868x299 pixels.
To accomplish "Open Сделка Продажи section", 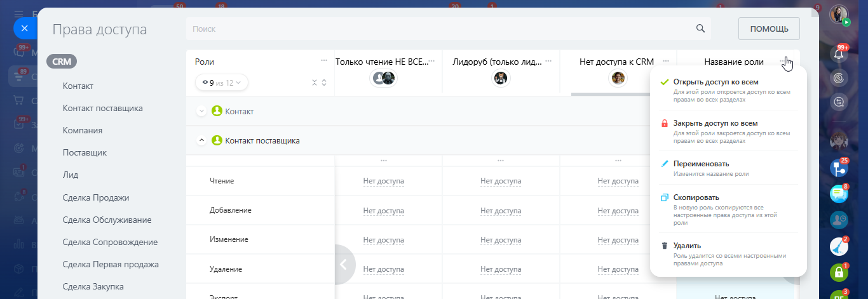I will (96, 197).
